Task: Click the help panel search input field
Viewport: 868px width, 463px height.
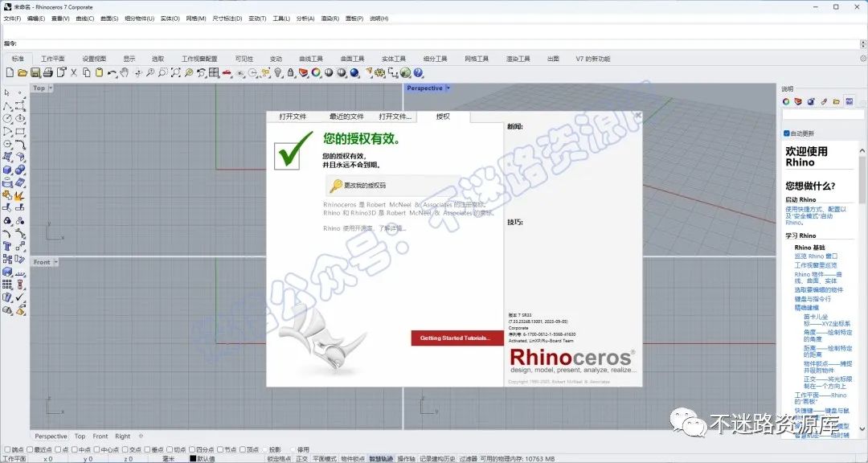Action: pos(822,115)
